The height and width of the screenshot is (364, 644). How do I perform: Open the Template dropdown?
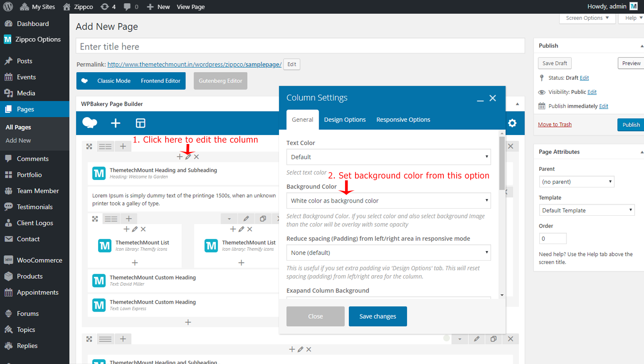tap(587, 210)
